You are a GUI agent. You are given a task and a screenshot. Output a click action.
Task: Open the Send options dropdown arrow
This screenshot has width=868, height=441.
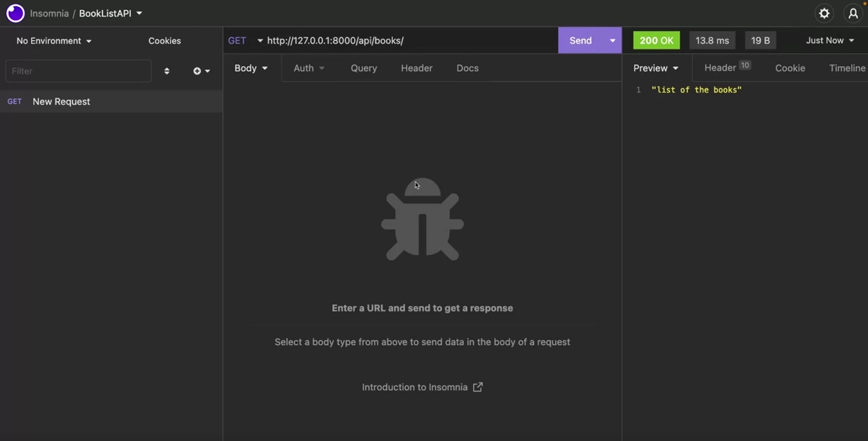click(612, 41)
